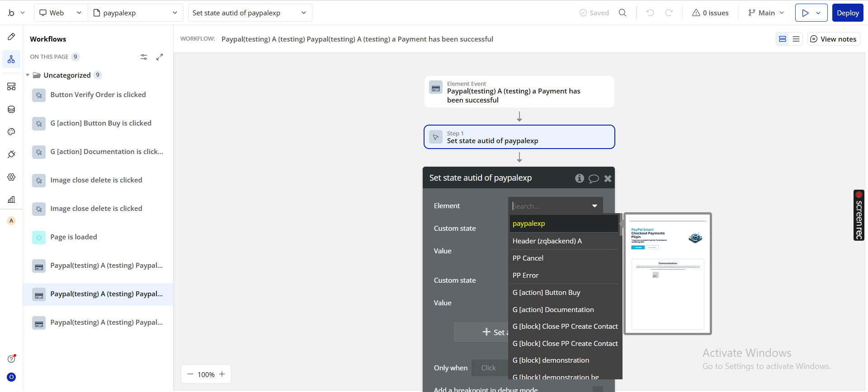Image resolution: width=868 pixels, height=392 pixels.
Task: Open the Plugins plug icon in sidebar
Action: [11, 154]
